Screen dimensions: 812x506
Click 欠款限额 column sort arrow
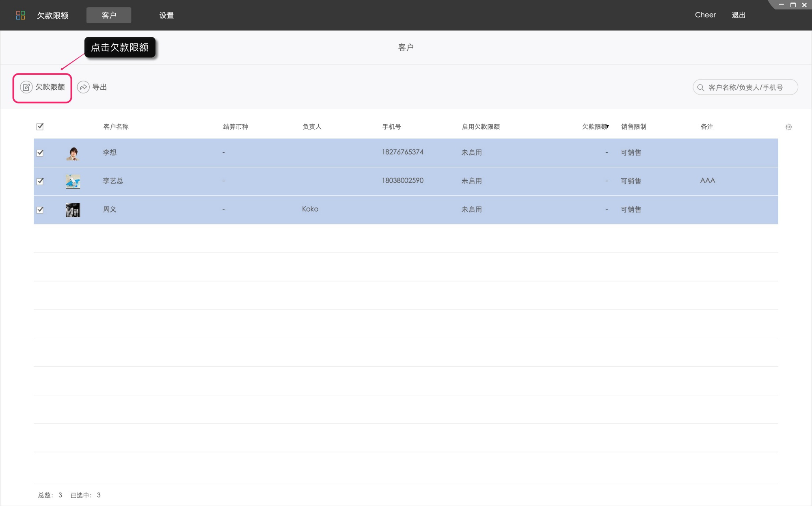(x=607, y=127)
